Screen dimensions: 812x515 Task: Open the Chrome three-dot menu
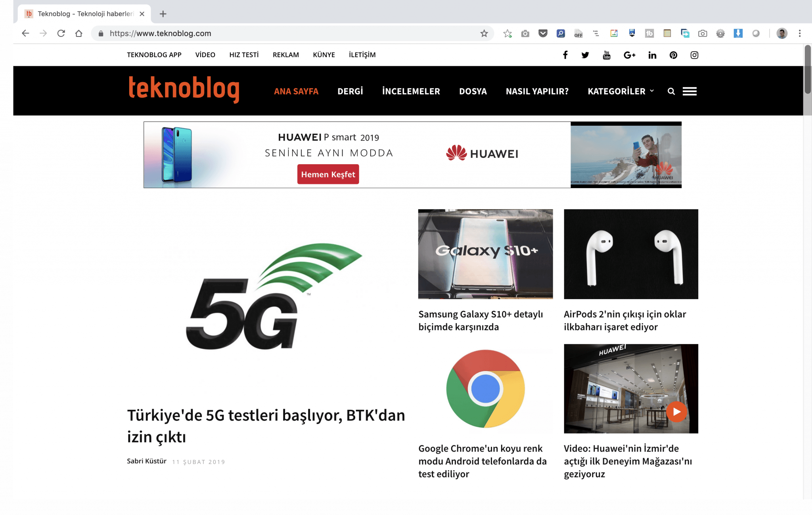(x=800, y=33)
